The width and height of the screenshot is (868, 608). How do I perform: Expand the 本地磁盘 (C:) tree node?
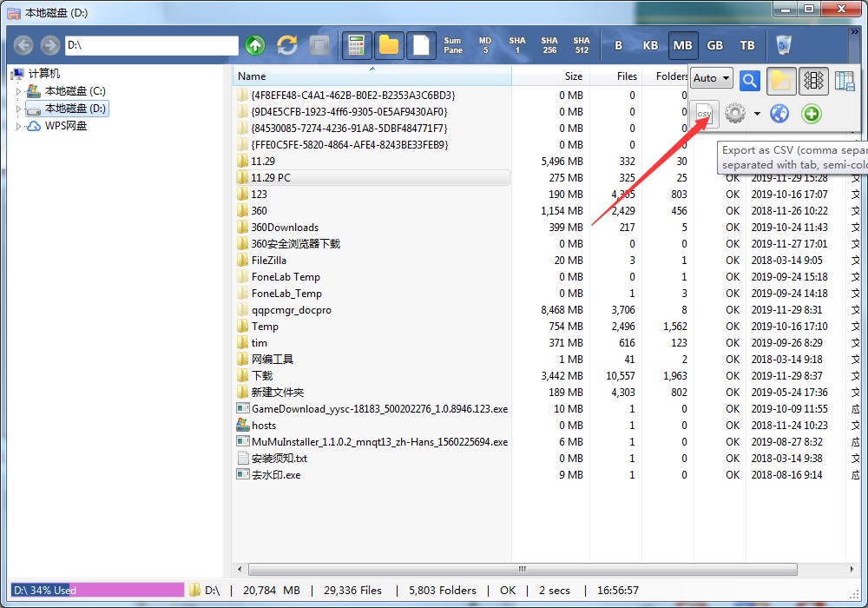pyautogui.click(x=18, y=91)
